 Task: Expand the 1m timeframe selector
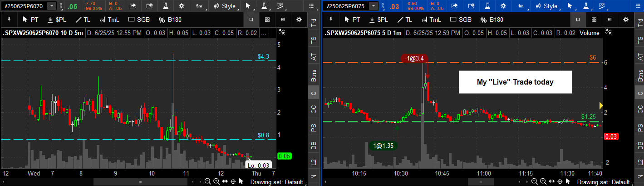[x=521, y=6]
